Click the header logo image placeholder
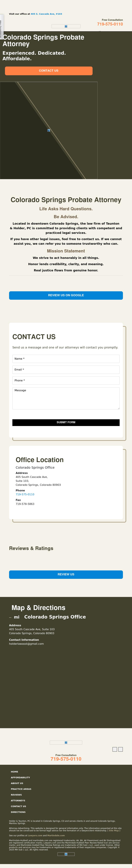Viewport: 132px width, 868px height. 66,26
